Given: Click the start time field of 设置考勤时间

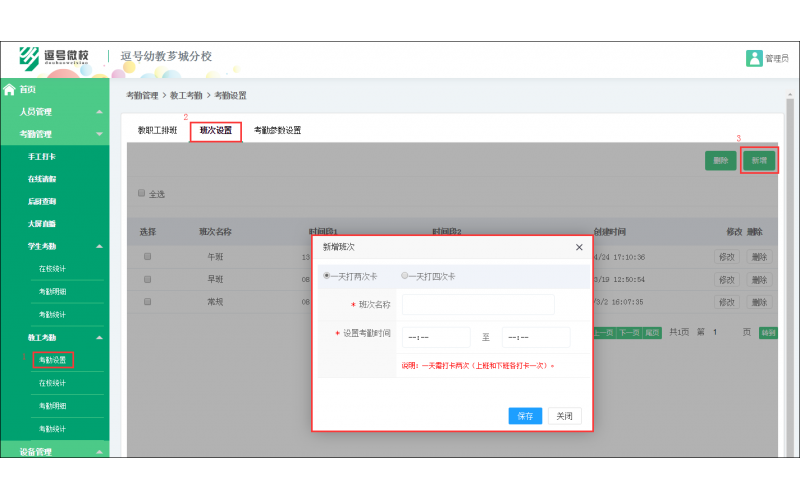Looking at the screenshot, I should click(x=436, y=337).
